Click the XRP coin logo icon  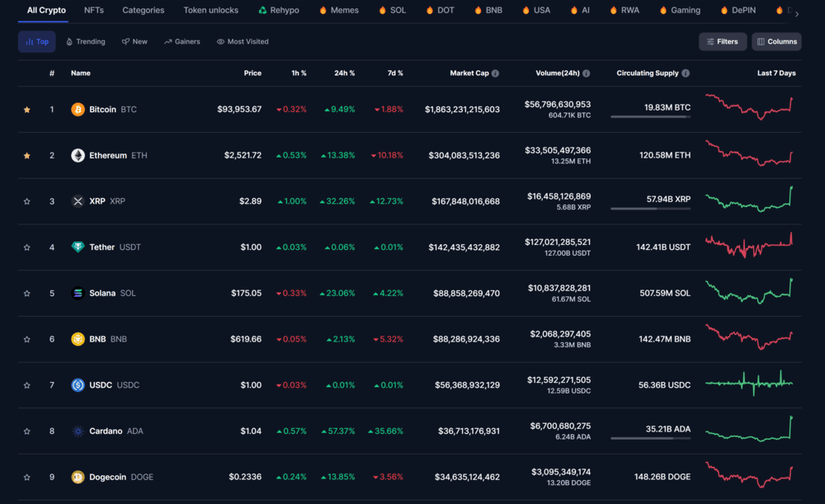[x=78, y=201]
